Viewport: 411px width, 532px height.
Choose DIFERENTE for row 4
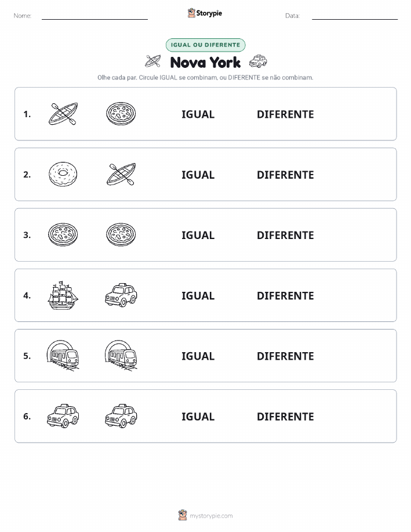tap(285, 295)
